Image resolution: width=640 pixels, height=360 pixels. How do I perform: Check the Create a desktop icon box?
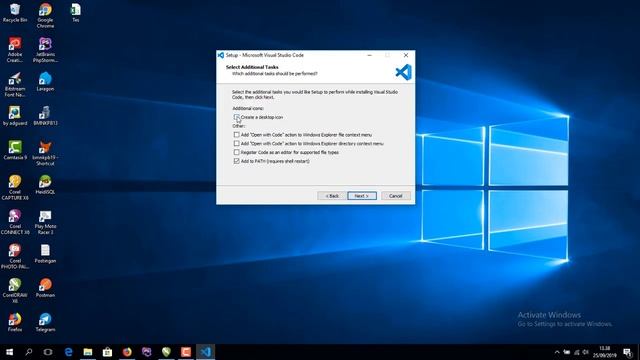[237, 117]
